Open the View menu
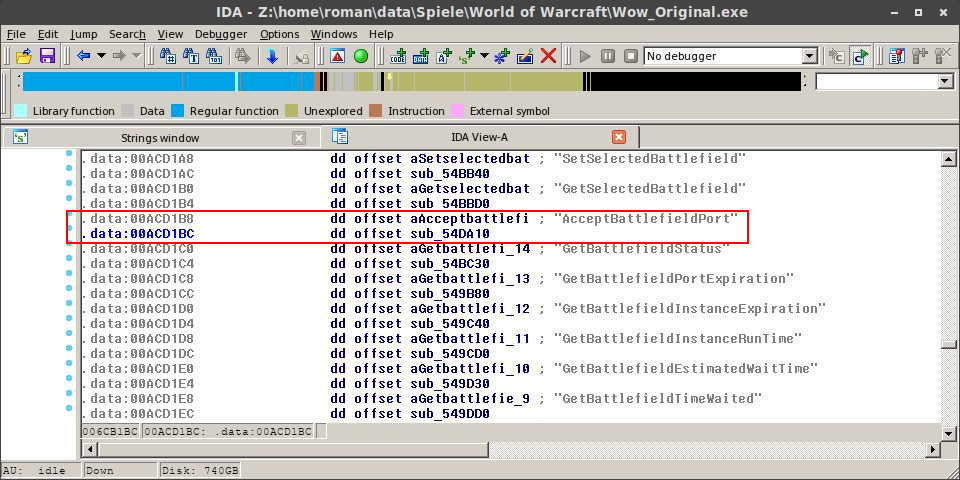 tap(170, 34)
